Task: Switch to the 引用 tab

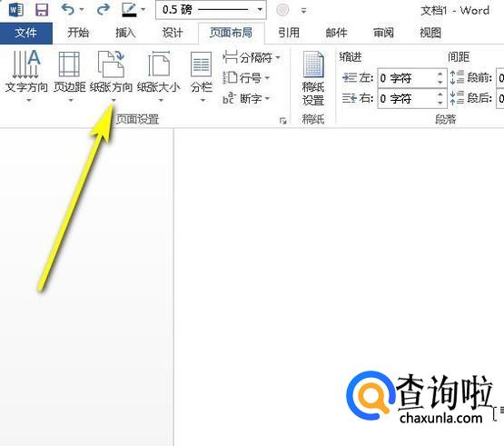Action: (x=289, y=33)
